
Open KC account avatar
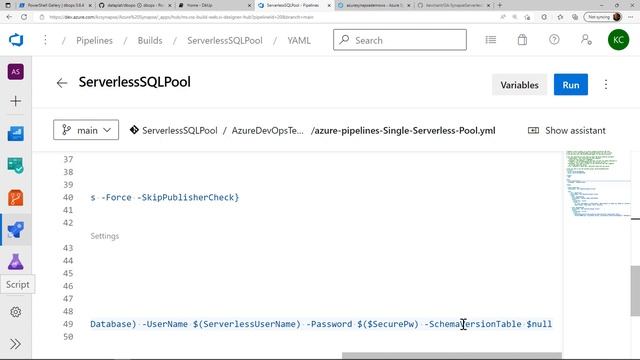[x=618, y=40]
